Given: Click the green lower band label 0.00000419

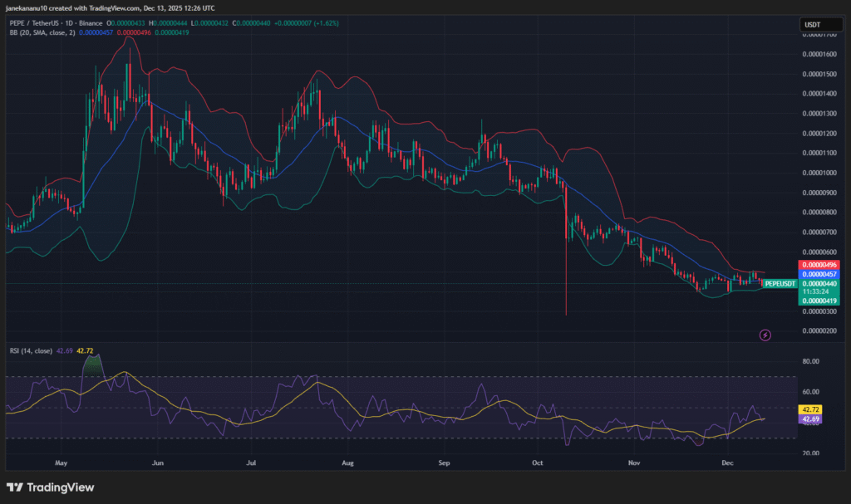Looking at the screenshot, I should pyautogui.click(x=819, y=301).
